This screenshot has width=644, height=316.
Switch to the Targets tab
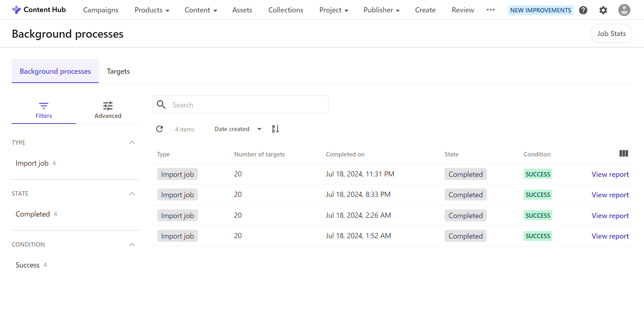click(118, 71)
